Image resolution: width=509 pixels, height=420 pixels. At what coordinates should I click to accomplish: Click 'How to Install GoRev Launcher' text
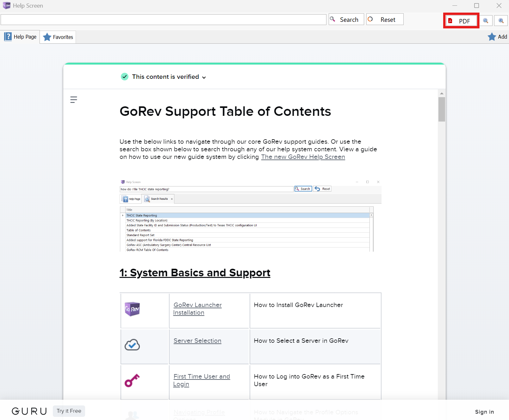click(x=298, y=305)
